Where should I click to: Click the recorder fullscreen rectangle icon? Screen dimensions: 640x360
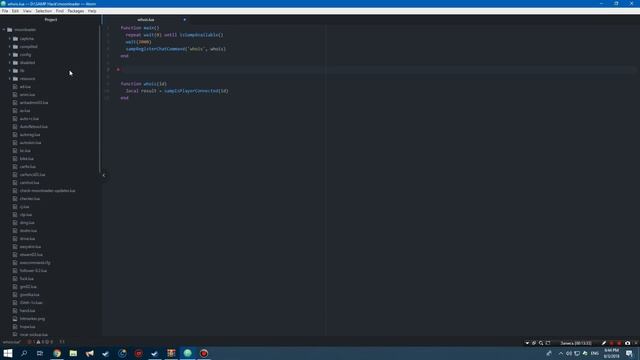(548, 343)
